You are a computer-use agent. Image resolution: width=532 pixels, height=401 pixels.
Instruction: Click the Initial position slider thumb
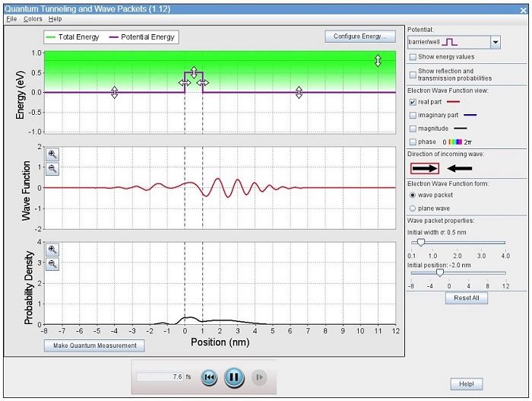[440, 272]
